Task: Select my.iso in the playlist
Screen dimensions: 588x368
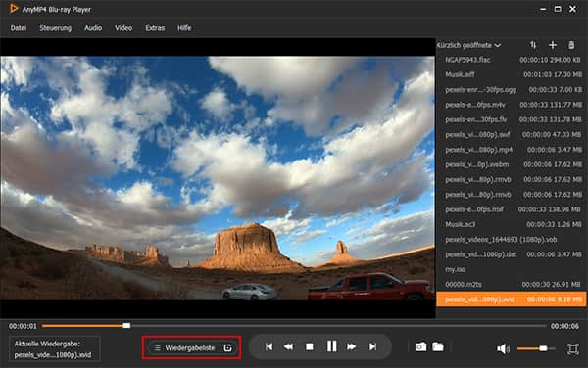Action: [512, 269]
